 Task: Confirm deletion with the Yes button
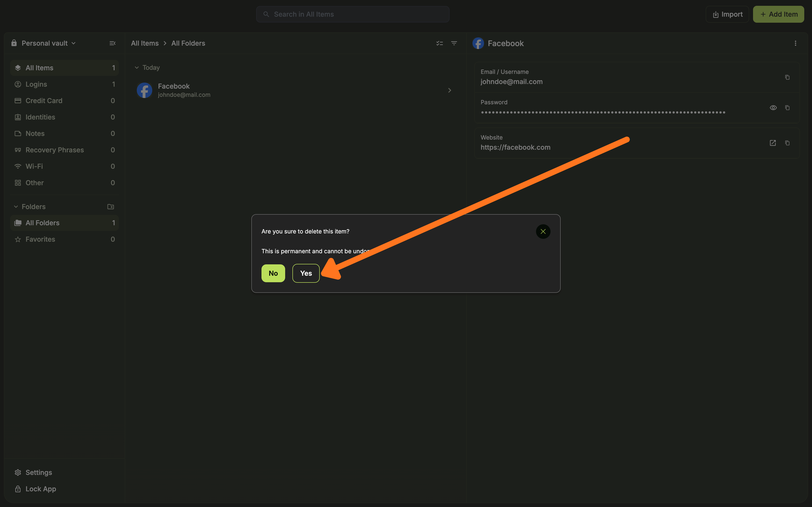306,273
